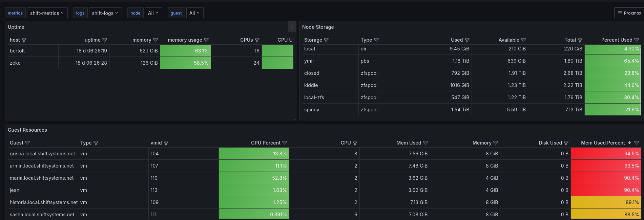Click the Available column filter icon
The height and width of the screenshot is (220, 644).
click(523, 40)
